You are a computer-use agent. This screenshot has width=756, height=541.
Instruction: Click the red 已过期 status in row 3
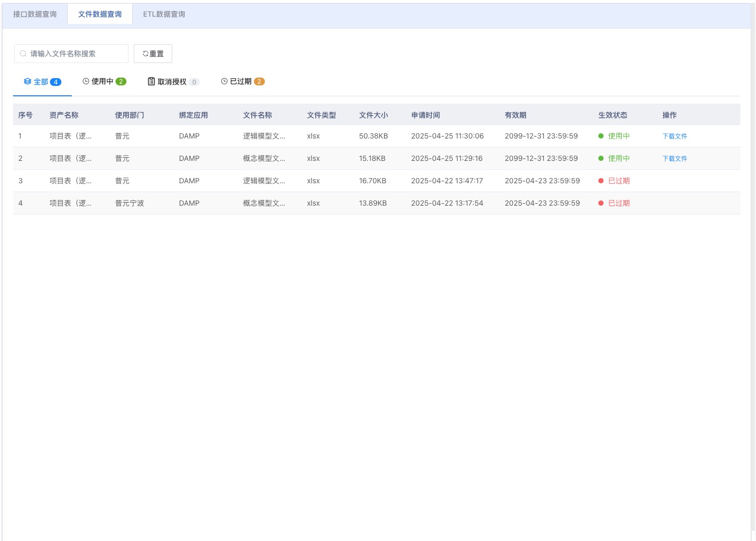coord(619,181)
